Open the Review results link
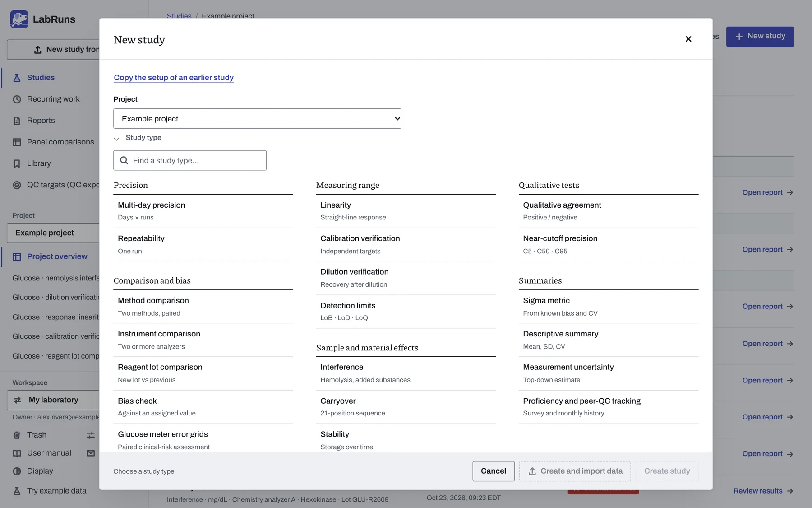 (763, 491)
